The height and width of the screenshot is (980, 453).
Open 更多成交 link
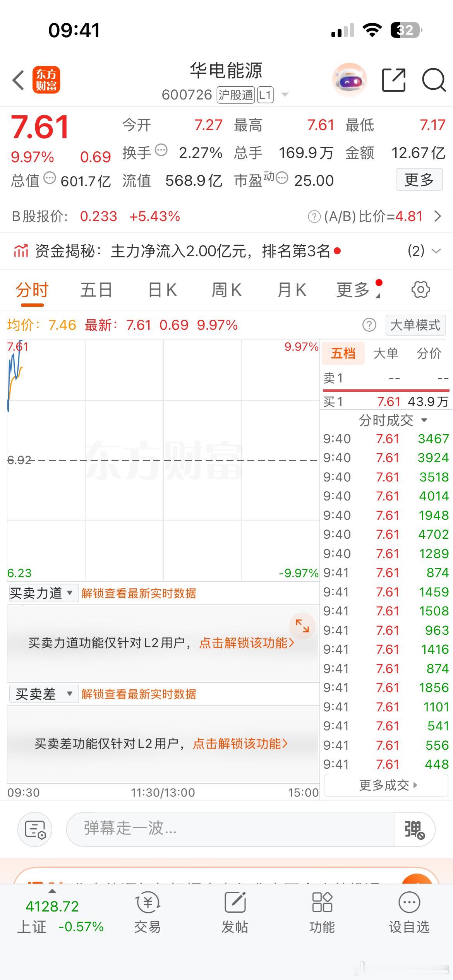point(386,785)
